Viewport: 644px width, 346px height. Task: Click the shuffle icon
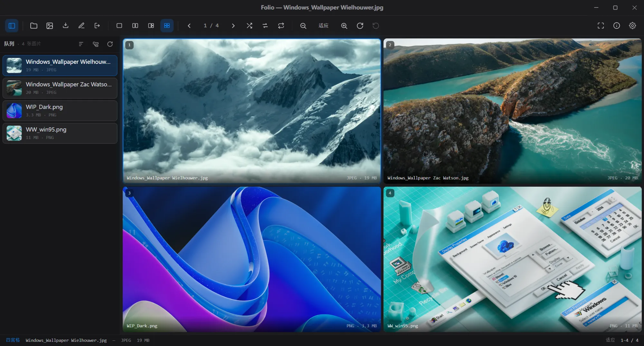[x=249, y=25]
